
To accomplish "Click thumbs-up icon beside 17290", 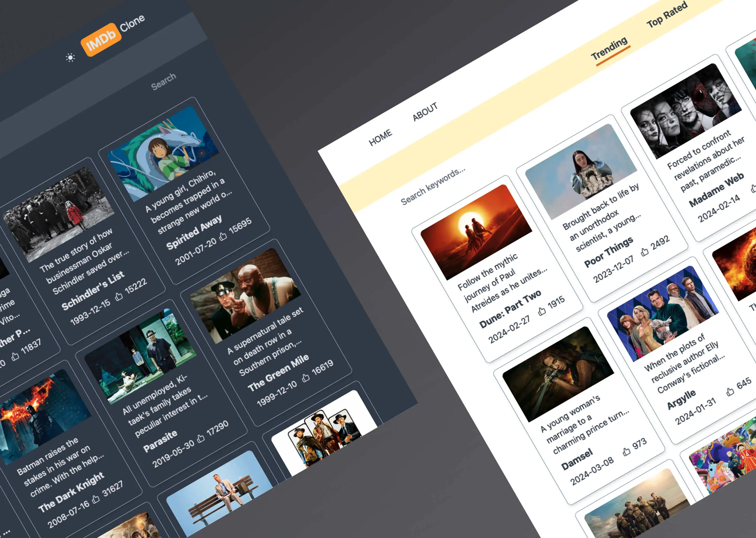I will pos(201,439).
